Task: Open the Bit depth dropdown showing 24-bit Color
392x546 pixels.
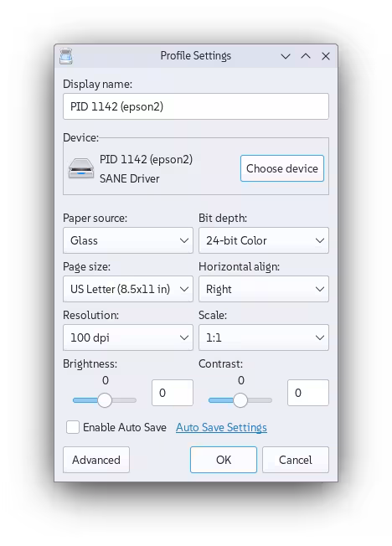Action: pos(263,240)
